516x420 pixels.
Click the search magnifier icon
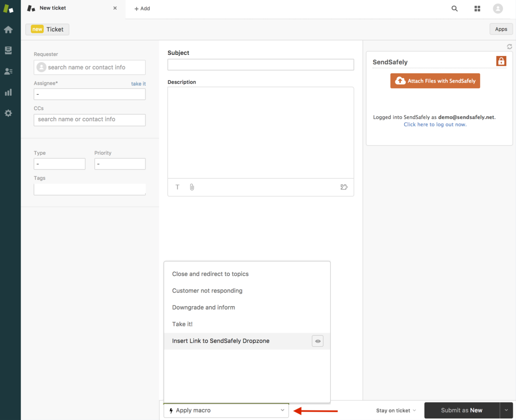[x=454, y=9]
